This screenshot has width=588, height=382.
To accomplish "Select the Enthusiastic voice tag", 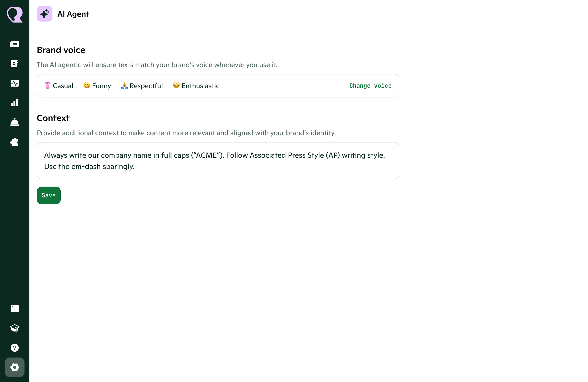I will click(x=196, y=86).
